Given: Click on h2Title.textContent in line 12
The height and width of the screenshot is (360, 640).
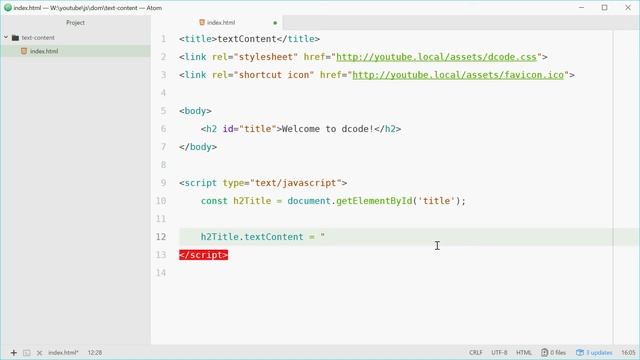Looking at the screenshot, I should 252,237.
